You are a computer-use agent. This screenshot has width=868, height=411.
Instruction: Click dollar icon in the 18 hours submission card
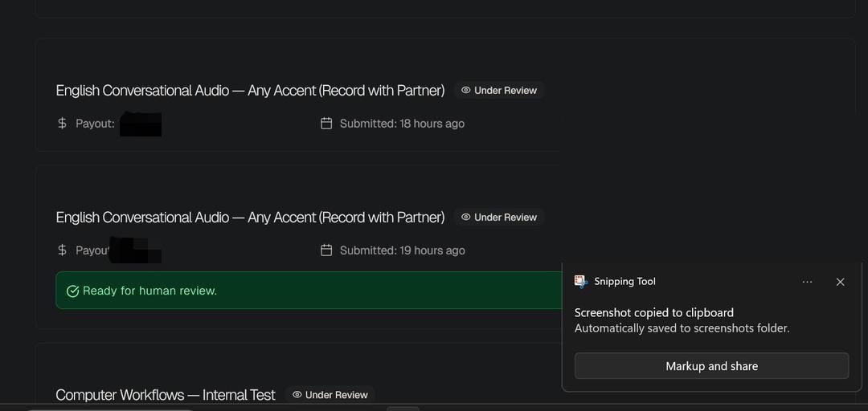click(x=62, y=124)
